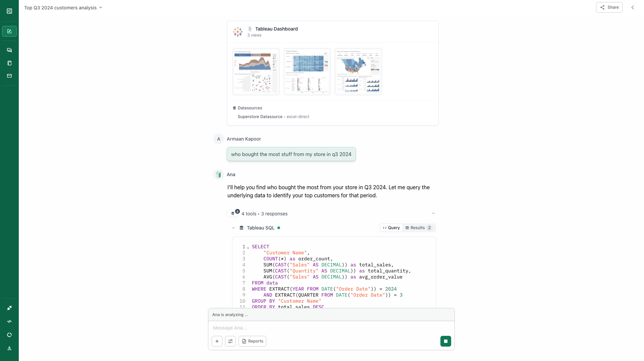644x361 pixels.
Task: Click the activity pulse icon in the sidebar
Action: point(9,321)
